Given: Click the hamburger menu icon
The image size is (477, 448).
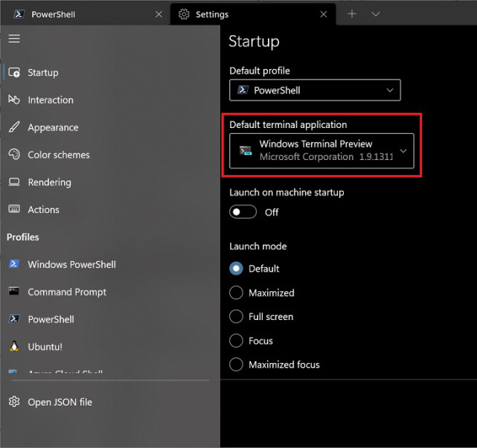Looking at the screenshot, I should point(13,39).
